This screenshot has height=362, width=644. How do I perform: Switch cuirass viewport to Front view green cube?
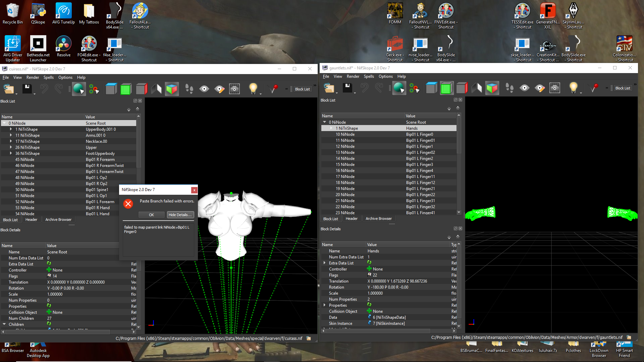[126, 89]
